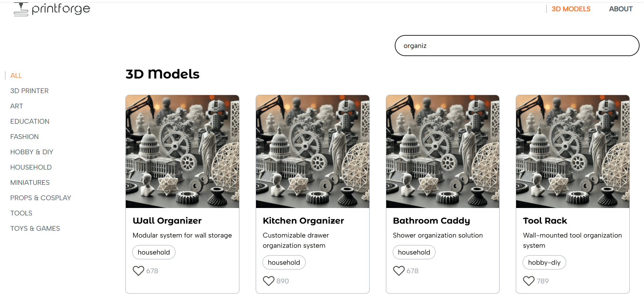Show TOYS & GAMES models

coord(35,228)
